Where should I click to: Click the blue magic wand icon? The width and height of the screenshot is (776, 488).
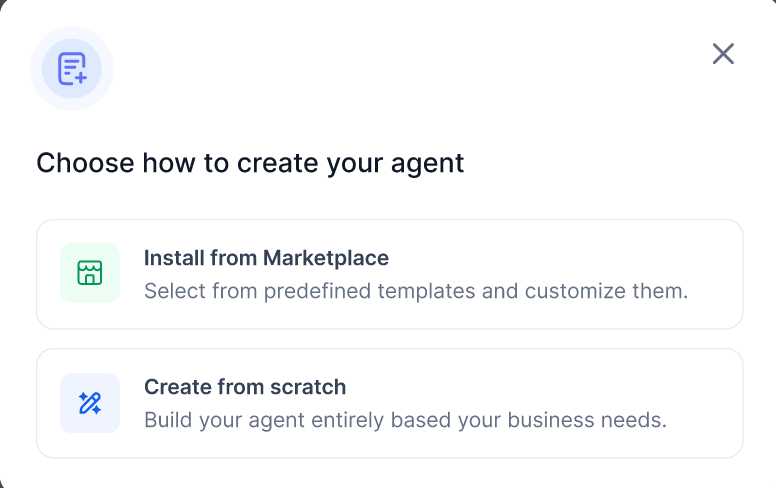coord(90,403)
